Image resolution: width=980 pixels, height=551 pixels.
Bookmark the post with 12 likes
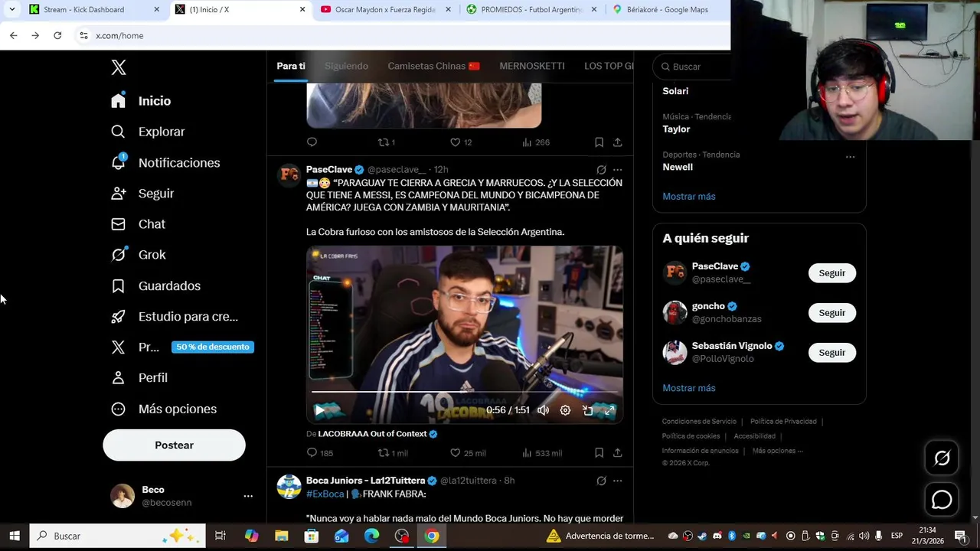[599, 142]
